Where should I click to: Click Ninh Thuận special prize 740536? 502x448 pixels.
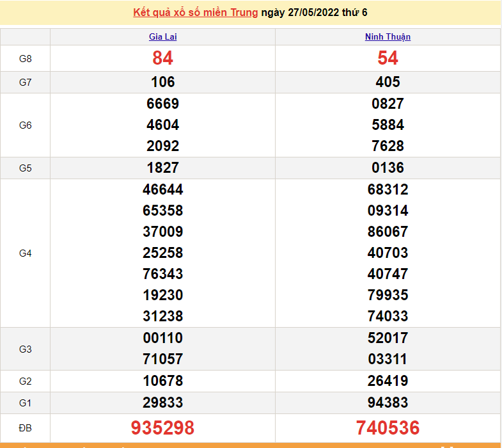point(388,428)
